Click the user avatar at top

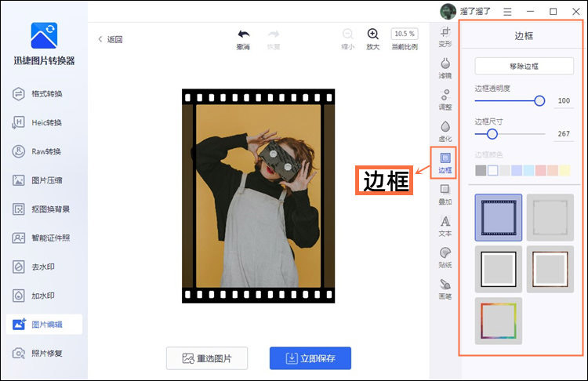click(448, 11)
